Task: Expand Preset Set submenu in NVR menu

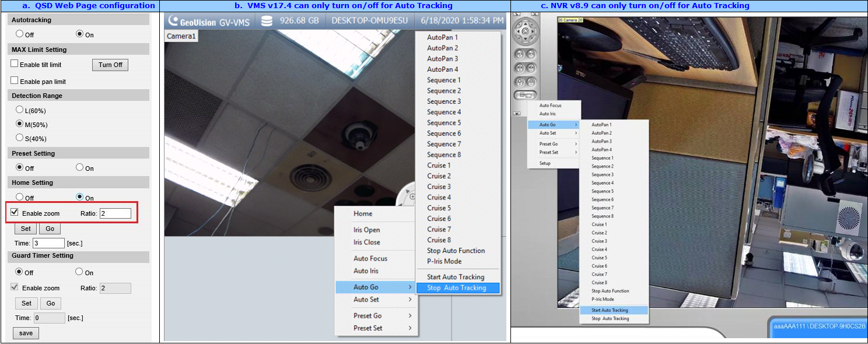Action: [x=554, y=152]
